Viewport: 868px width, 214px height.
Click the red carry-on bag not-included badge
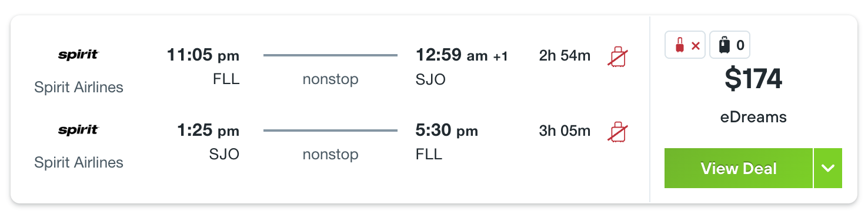coord(686,45)
